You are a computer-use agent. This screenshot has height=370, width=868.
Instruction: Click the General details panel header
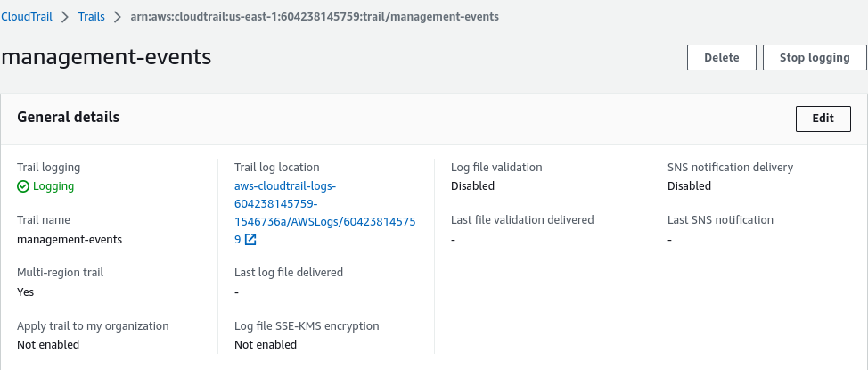pyautogui.click(x=69, y=117)
